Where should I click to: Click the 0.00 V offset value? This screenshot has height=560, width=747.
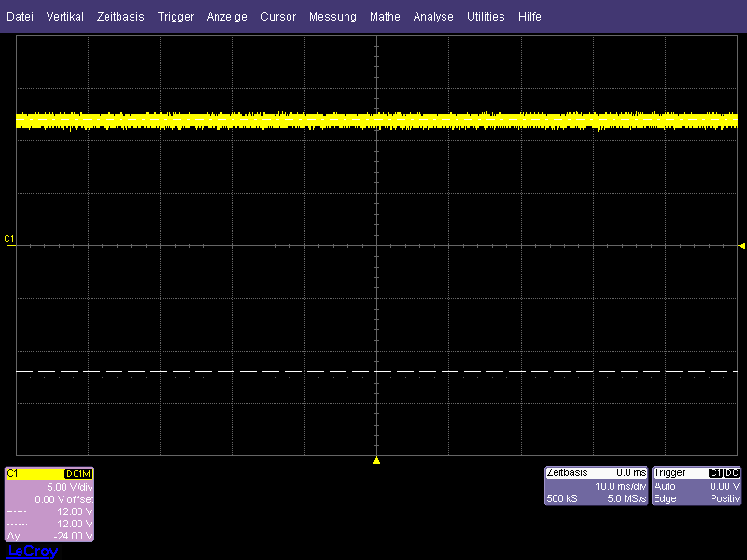coord(63,499)
